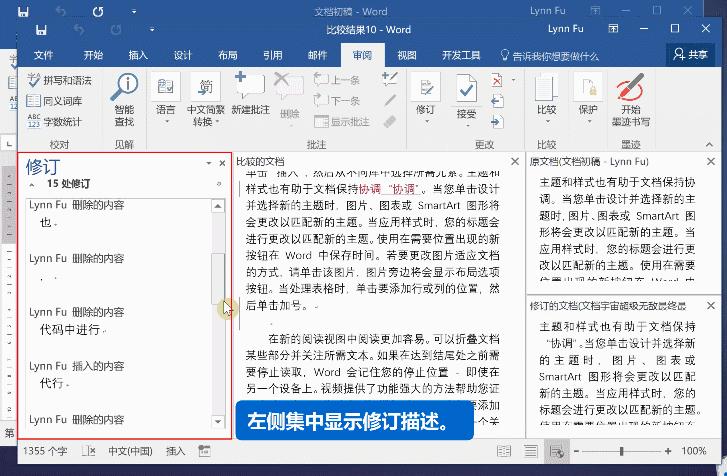Image resolution: width=727 pixels, height=476 pixels.
Task: Toggle Insert/Overtype mode (插入) in status bar
Action: tap(175, 451)
